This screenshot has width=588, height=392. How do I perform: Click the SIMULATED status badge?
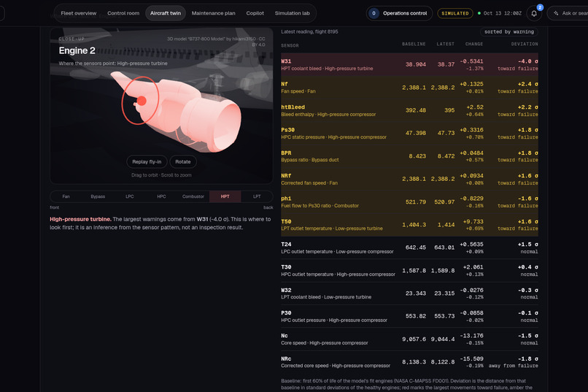pos(455,13)
